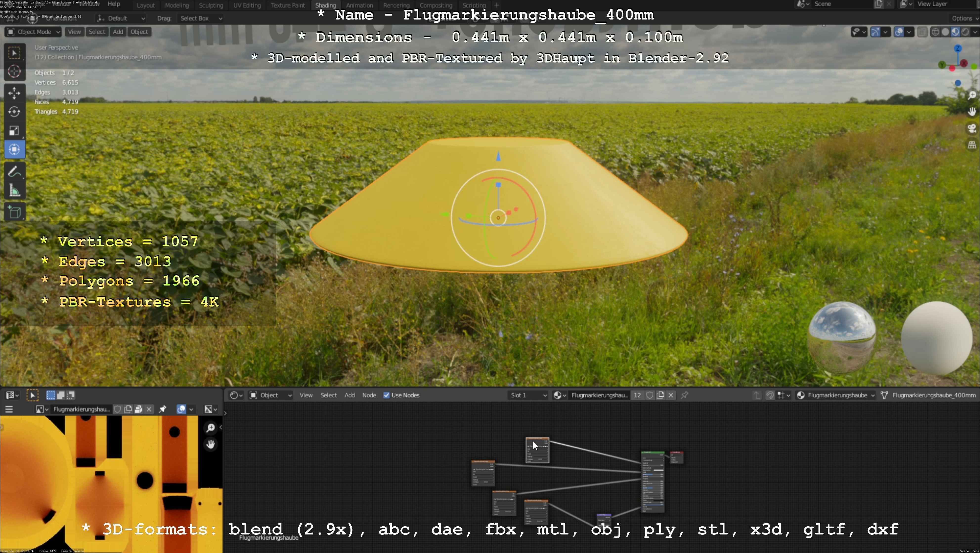Click zoom icon in image editor
The image size is (980, 553).
210,428
